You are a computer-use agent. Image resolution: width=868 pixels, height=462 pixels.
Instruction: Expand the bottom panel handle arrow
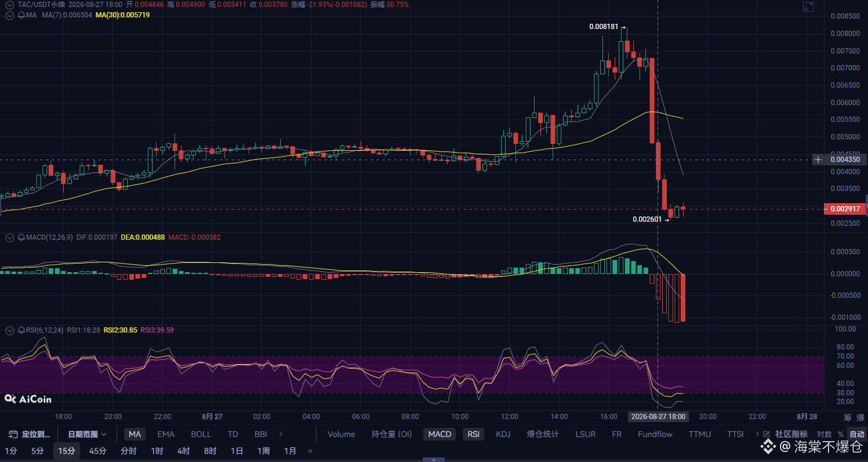click(x=434, y=459)
